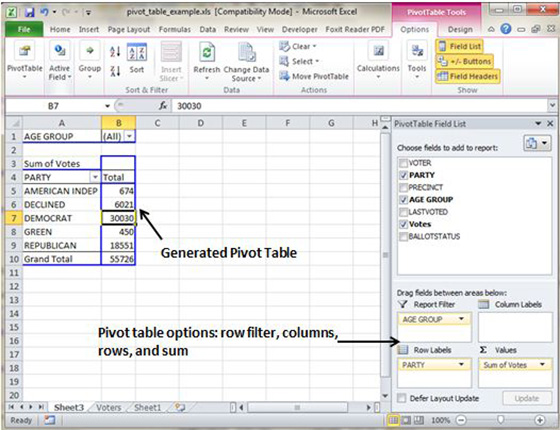This screenshot has height=430, width=560.
Task: Check the LASTVOTED field
Action: pyautogui.click(x=403, y=212)
